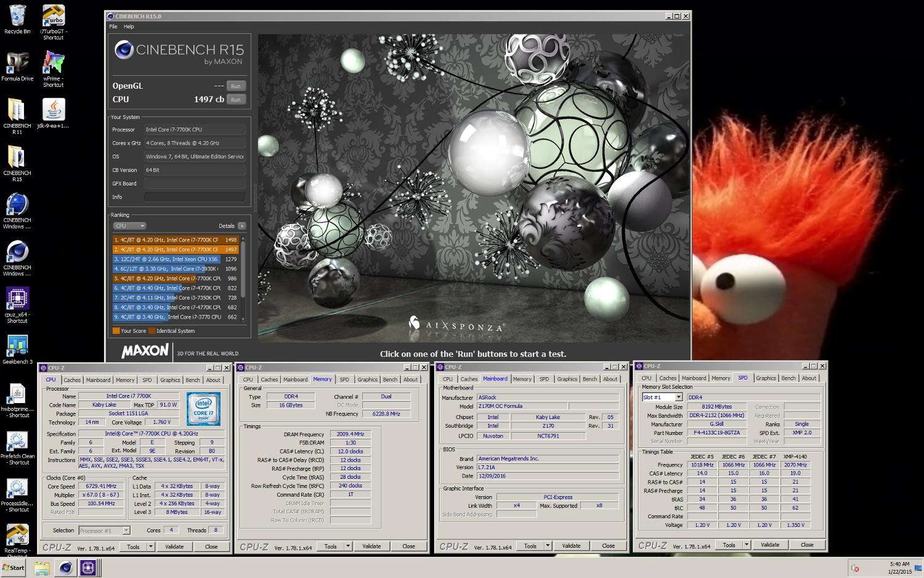
Task: Click the Intel Core i7 badge logo
Action: (203, 409)
